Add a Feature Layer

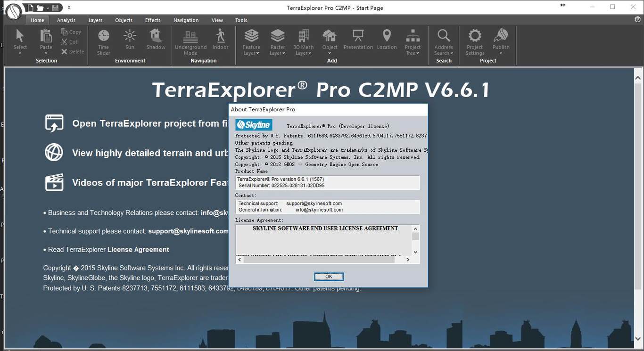[x=251, y=39]
